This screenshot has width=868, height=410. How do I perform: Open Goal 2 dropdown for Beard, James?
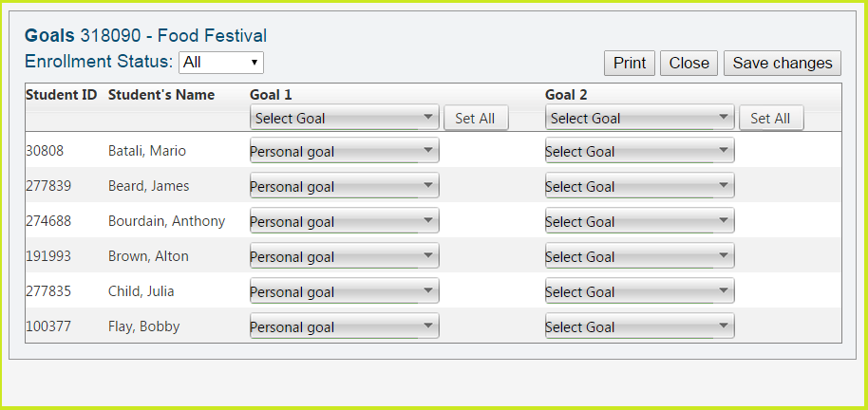click(639, 187)
